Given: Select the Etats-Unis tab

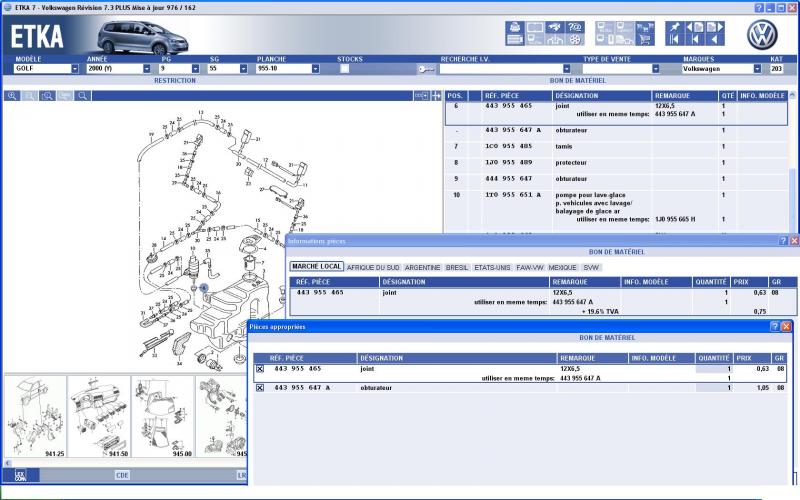Looking at the screenshot, I should click(492, 267).
